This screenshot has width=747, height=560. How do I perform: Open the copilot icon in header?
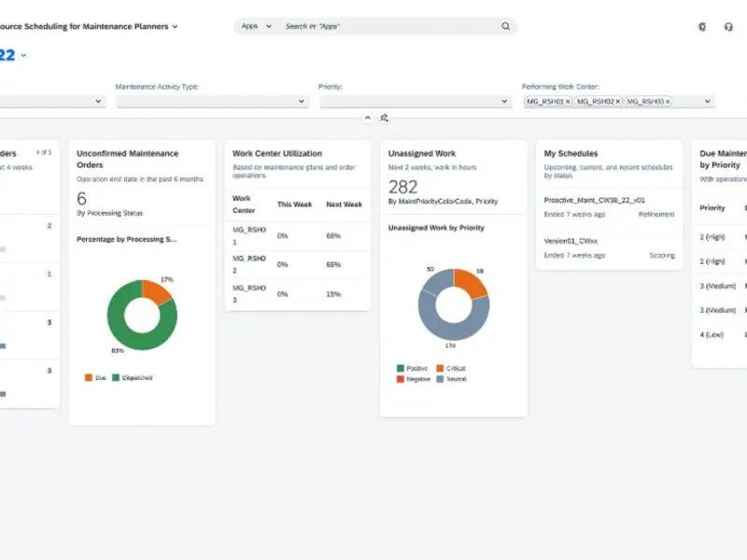click(702, 27)
